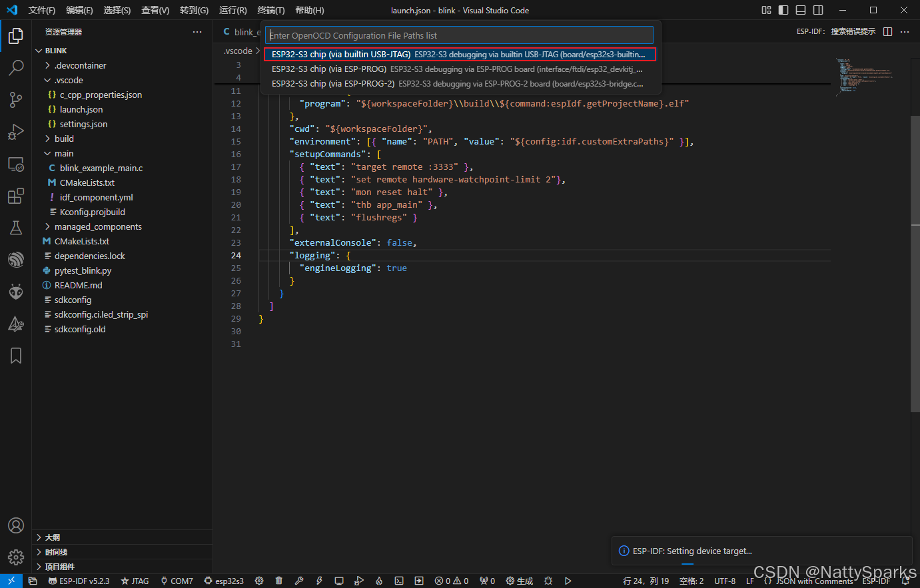Click the JTAG flash method in status bar

[135, 581]
